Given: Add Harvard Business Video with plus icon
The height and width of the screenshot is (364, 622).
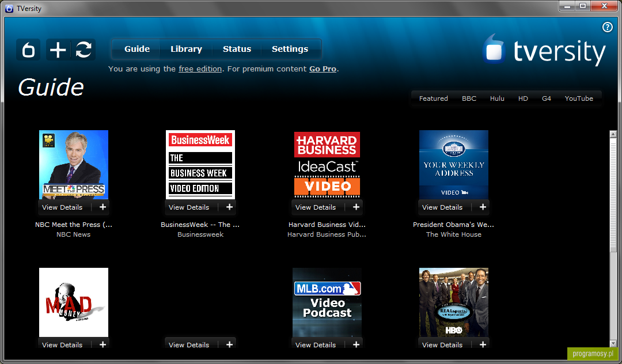Looking at the screenshot, I should (x=356, y=207).
